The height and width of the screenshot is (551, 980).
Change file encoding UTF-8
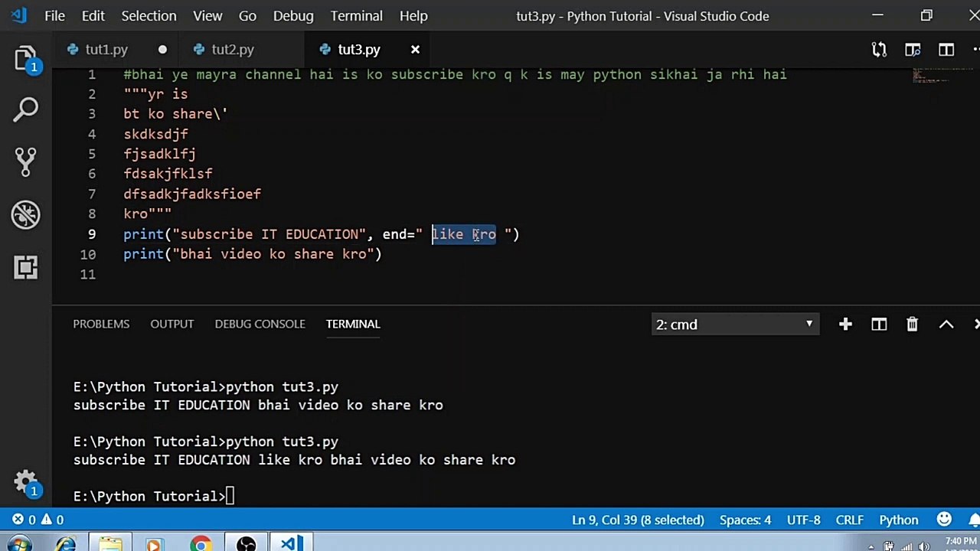pyautogui.click(x=803, y=520)
